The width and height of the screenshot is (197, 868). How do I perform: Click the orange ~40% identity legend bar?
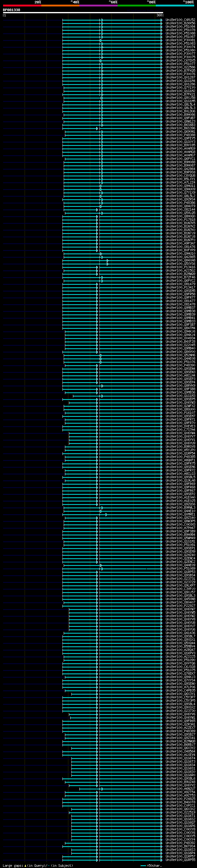(x=60, y=6)
